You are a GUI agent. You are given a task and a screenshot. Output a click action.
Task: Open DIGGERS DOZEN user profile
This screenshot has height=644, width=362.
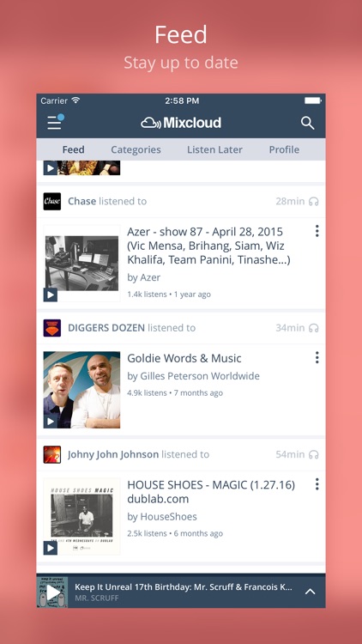pos(106,328)
